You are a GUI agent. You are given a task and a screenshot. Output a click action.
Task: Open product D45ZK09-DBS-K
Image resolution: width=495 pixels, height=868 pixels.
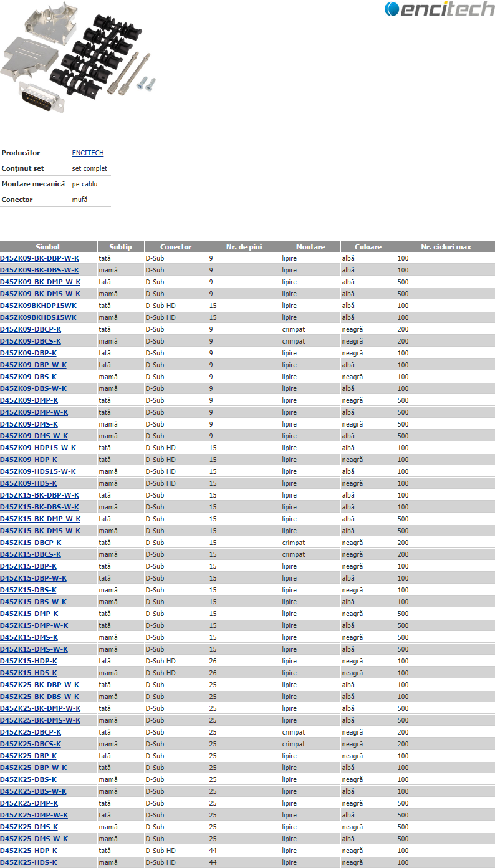[29, 377]
